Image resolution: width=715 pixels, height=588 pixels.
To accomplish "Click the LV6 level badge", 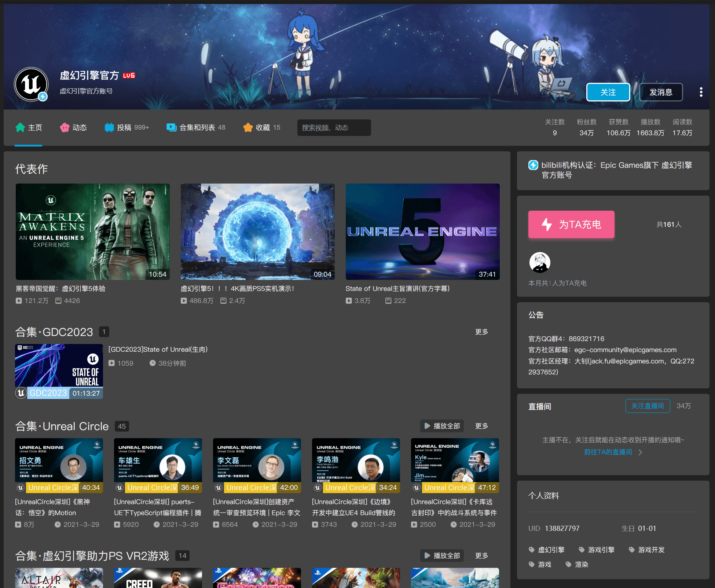I will click(x=129, y=75).
